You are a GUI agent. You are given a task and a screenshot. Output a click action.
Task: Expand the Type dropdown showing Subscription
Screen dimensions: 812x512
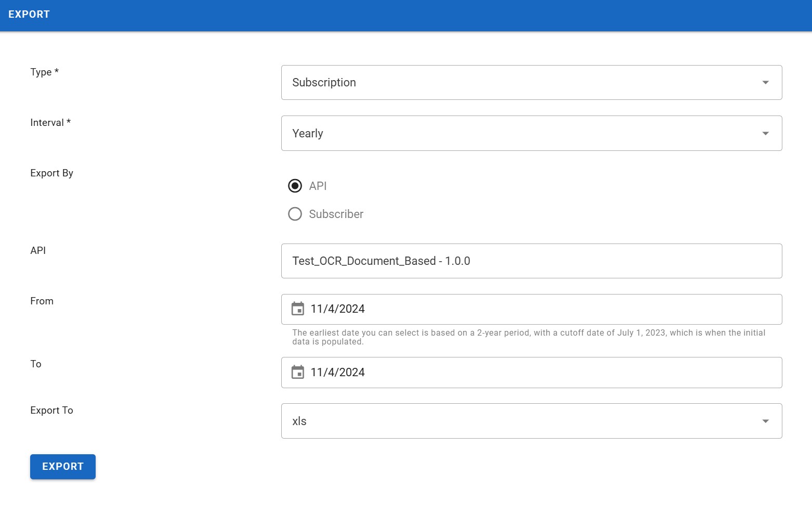pos(520,83)
